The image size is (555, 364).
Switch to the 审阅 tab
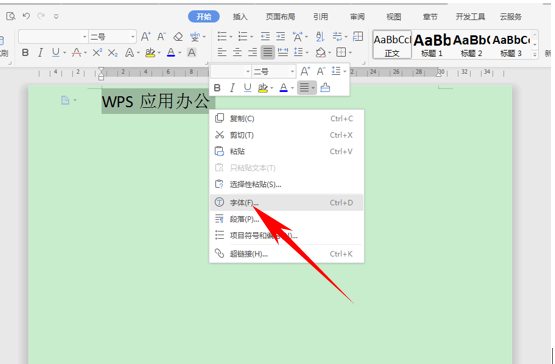tap(357, 17)
